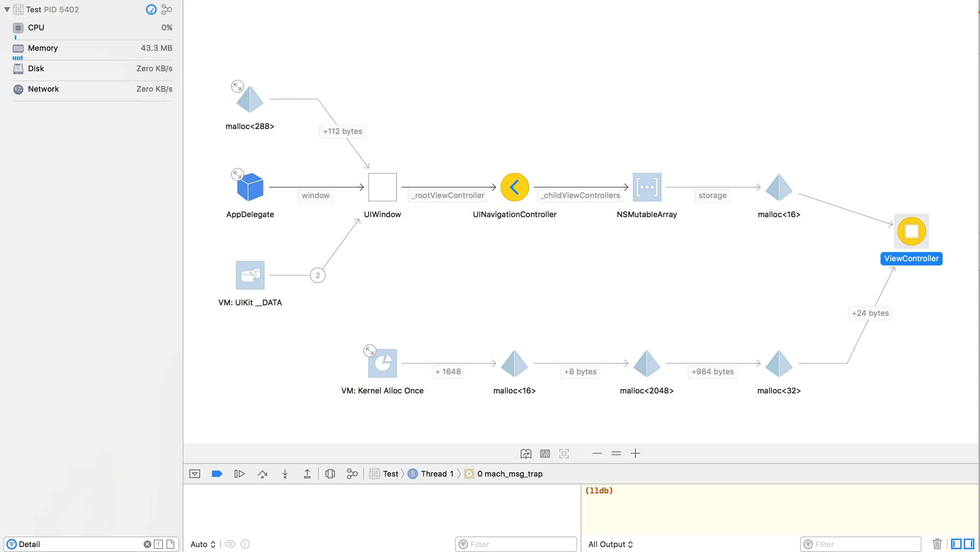Clear the console with trash icon

tap(937, 544)
